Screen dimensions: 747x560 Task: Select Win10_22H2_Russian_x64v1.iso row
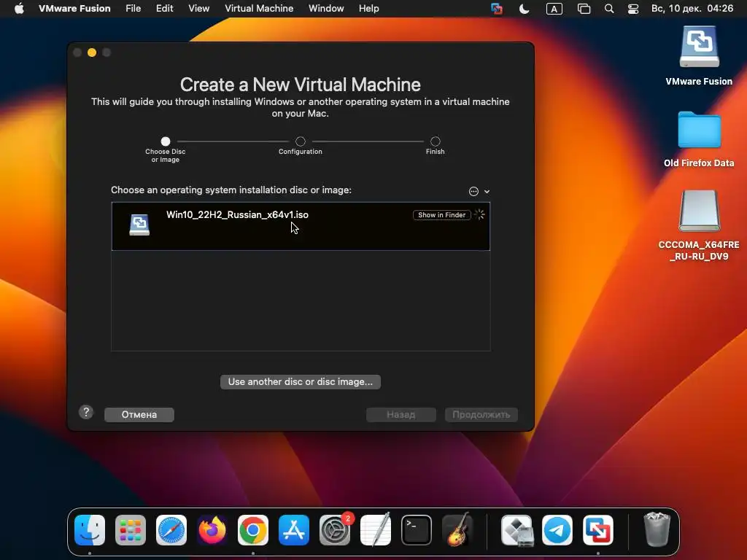coord(301,226)
